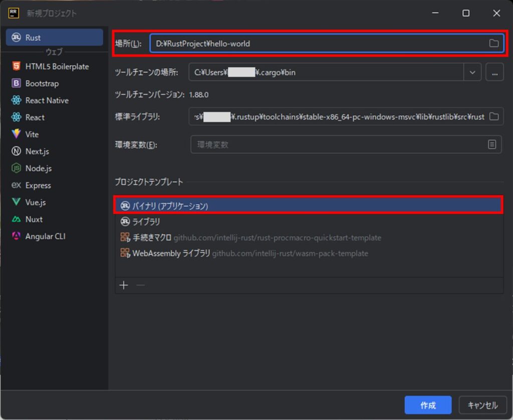Add a new project template with plus
This screenshot has height=420, width=513.
pos(124,285)
